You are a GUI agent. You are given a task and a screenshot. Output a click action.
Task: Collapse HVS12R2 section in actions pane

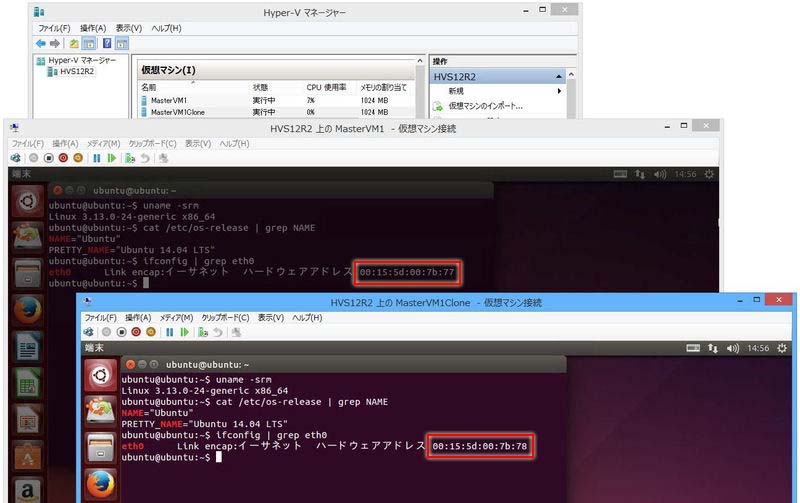point(559,77)
